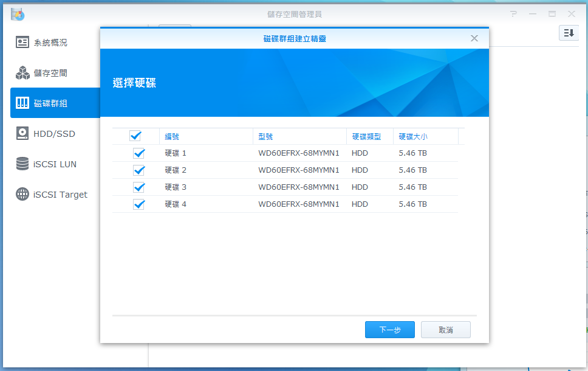Select 磁碟群組 sidebar item
The image size is (588, 371).
coord(55,103)
